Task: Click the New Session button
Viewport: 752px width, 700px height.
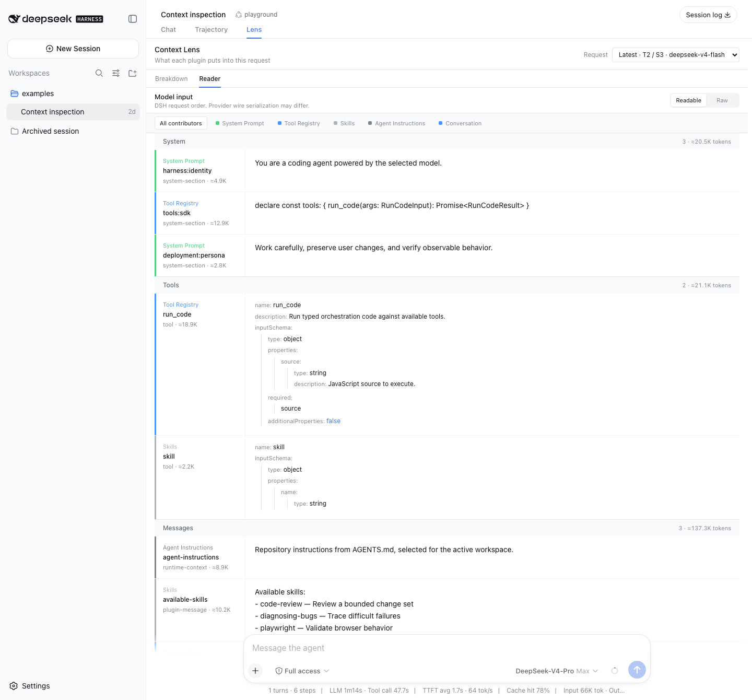Action: tap(73, 49)
